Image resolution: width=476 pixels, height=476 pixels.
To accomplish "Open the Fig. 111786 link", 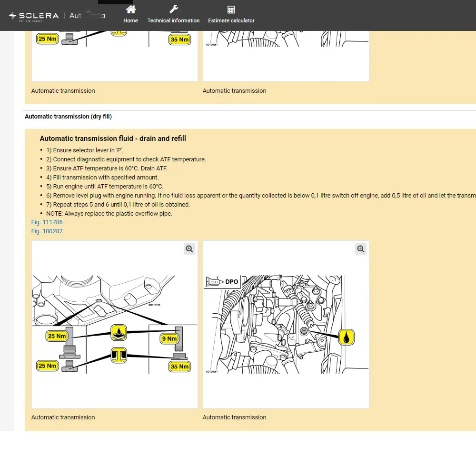I will pos(47,222).
